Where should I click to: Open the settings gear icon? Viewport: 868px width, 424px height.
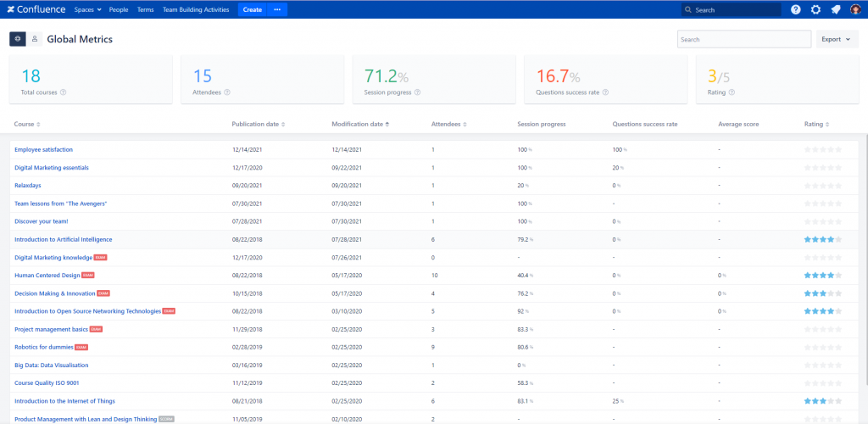point(815,9)
